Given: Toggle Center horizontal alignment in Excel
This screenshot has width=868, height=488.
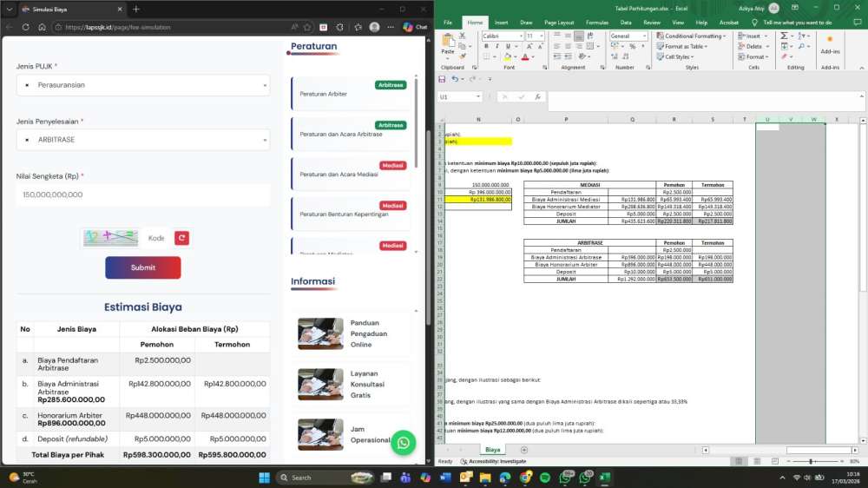Looking at the screenshot, I should click(x=568, y=47).
